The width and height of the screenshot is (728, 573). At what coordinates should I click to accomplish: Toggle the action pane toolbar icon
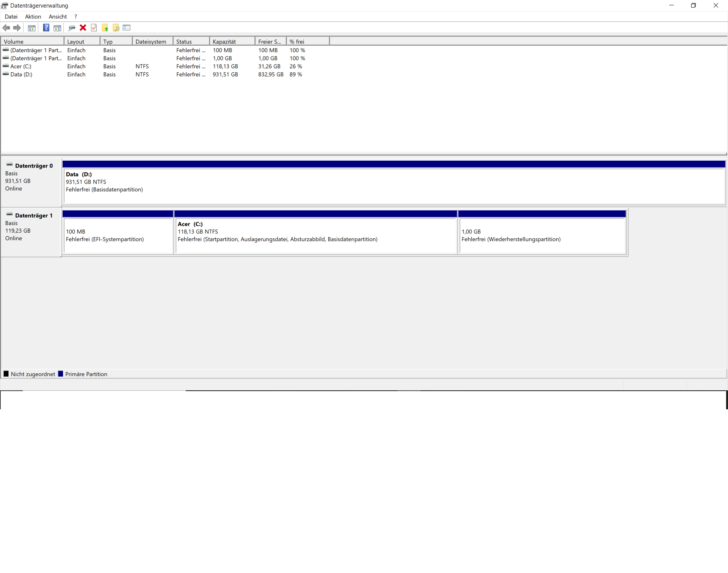pos(57,28)
